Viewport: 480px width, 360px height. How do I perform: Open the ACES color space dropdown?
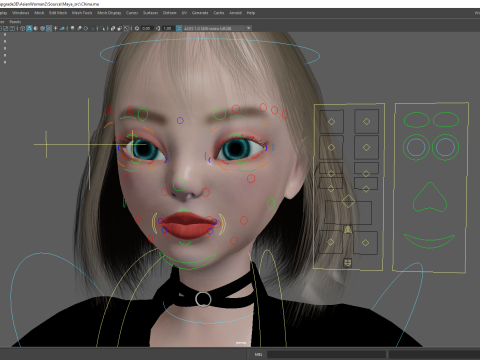click(217, 29)
